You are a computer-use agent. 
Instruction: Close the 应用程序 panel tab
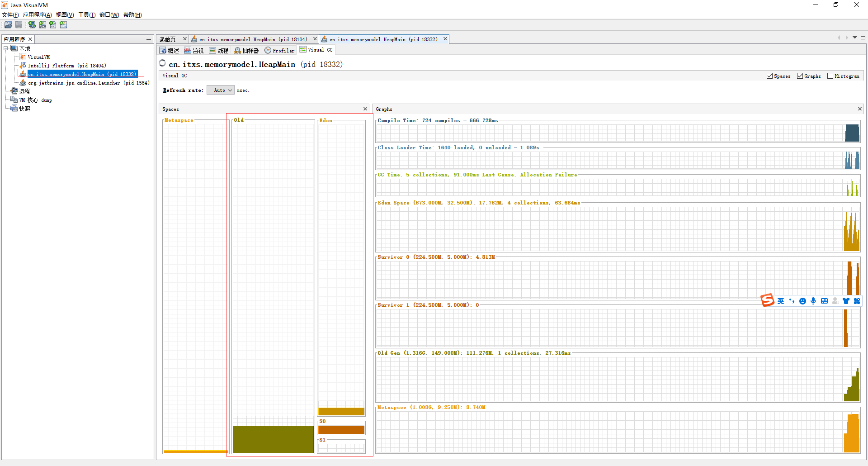(x=30, y=39)
